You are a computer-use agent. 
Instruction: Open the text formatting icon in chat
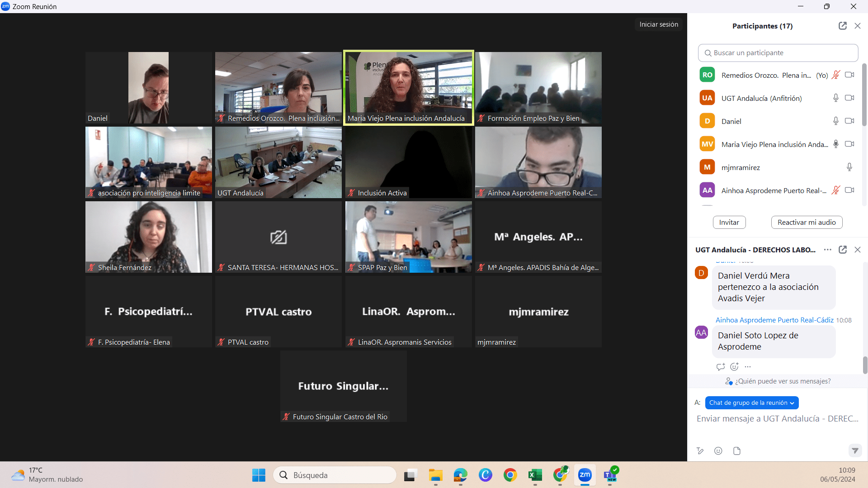tap(700, 450)
